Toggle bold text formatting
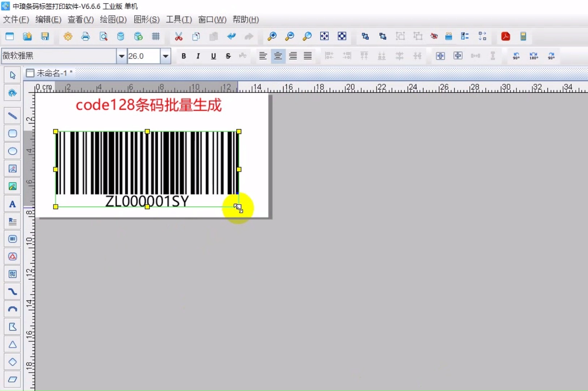The width and height of the screenshot is (588, 391). pos(184,56)
